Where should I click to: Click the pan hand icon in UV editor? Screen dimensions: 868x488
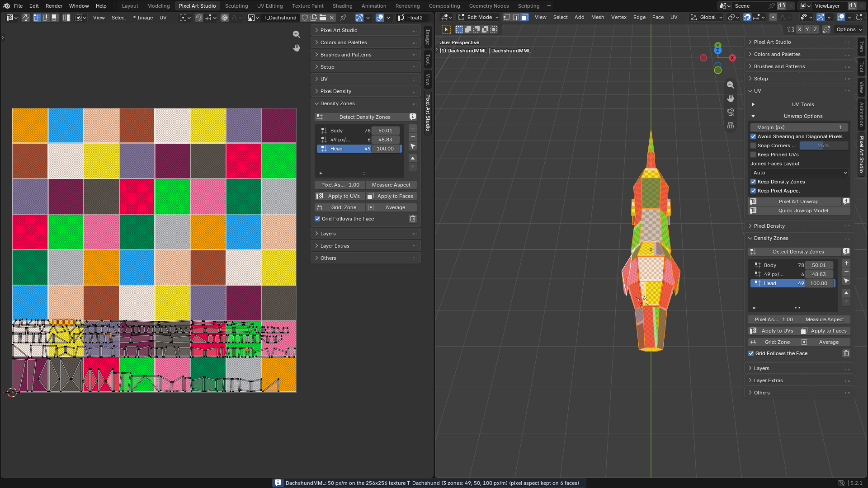tap(297, 48)
